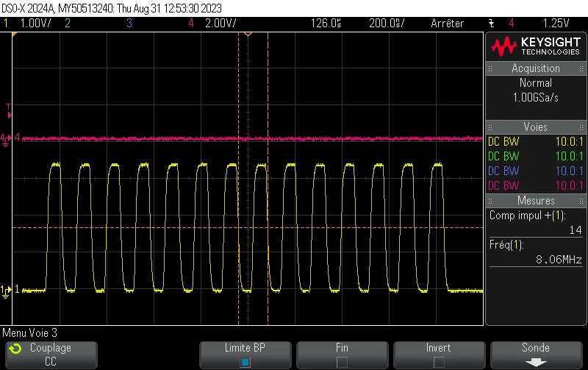The image size is (588, 370).
Task: Click the 1.25V trigger level value
Action: 556,24
